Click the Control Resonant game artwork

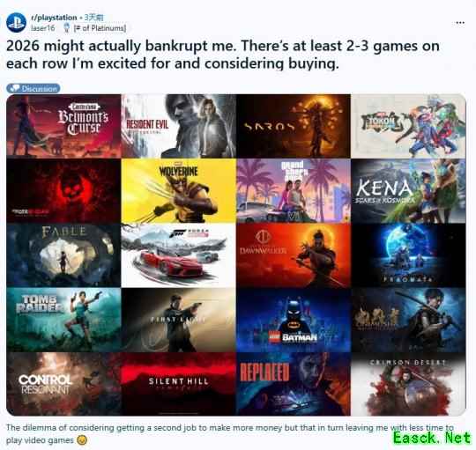[x=63, y=384]
